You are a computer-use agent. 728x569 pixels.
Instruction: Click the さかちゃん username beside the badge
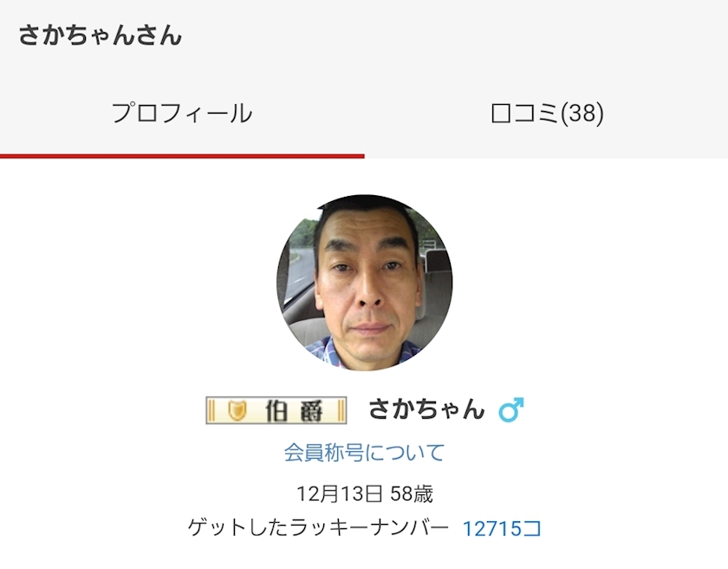point(426,409)
